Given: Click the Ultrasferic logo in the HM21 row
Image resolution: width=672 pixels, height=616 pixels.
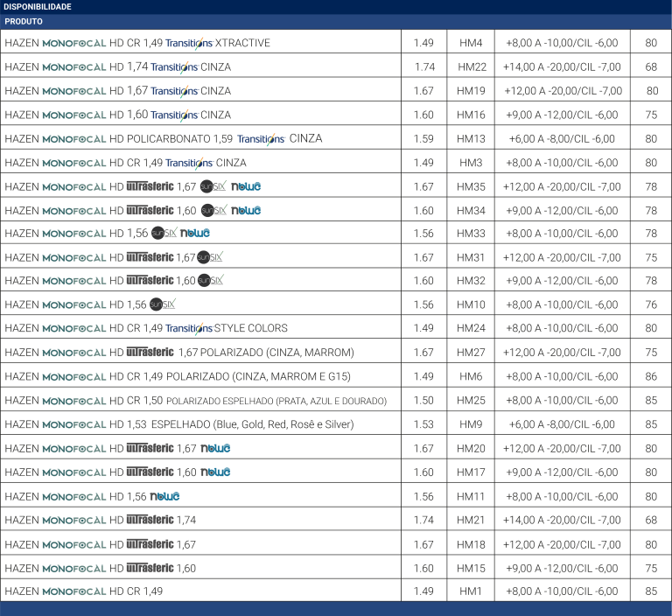Looking at the screenshot, I should 150,520.
